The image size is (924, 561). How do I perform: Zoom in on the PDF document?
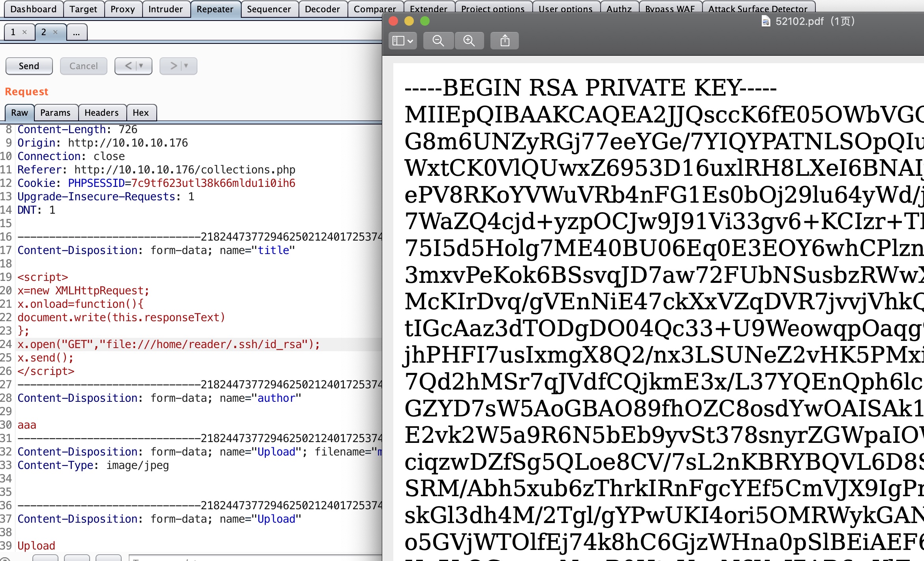click(x=469, y=41)
